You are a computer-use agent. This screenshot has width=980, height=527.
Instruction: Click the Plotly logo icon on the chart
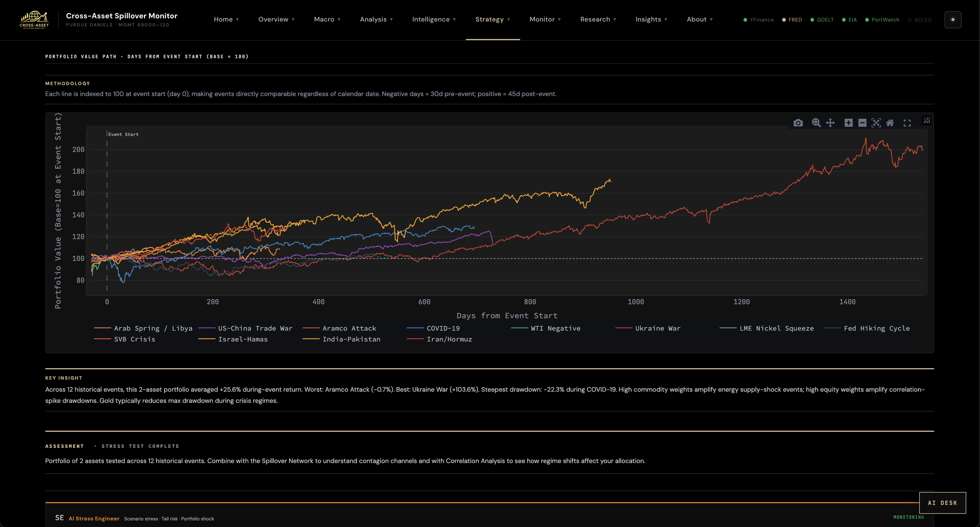[x=927, y=121]
